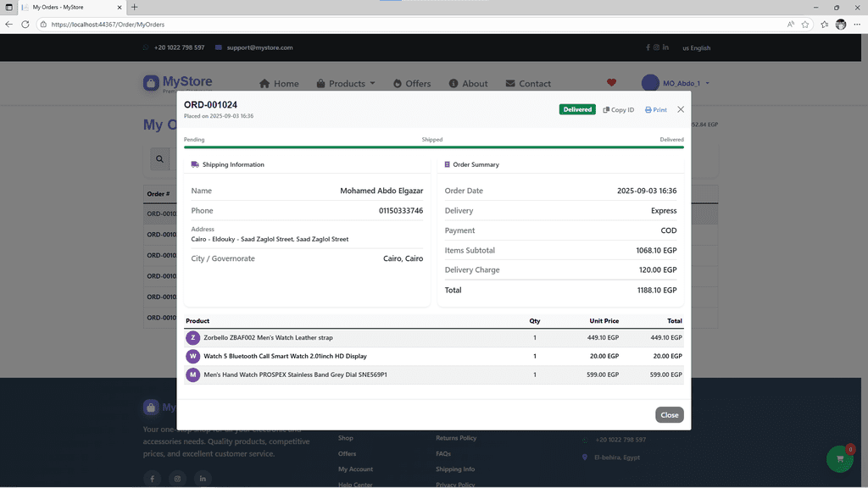This screenshot has height=488, width=868.
Task: Click the Copy ID button
Action: pos(618,109)
